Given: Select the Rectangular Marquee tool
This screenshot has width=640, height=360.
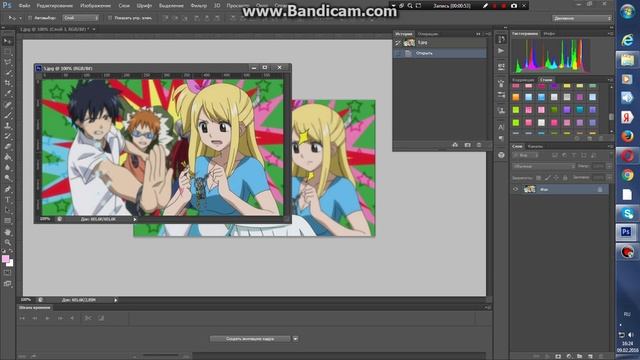Looking at the screenshot, I should coord(7,52).
